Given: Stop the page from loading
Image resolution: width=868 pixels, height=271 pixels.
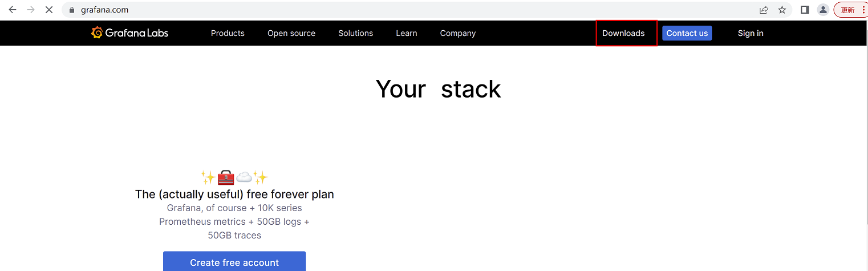Looking at the screenshot, I should pyautogui.click(x=49, y=10).
